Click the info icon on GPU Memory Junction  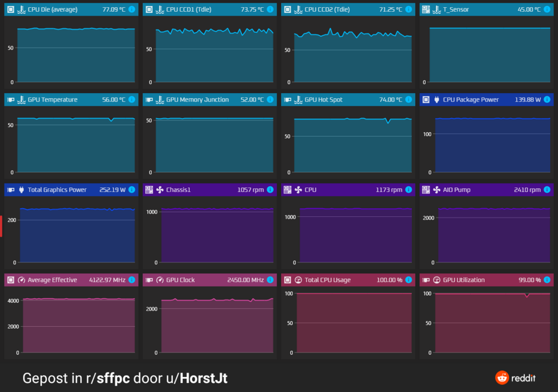(x=270, y=100)
